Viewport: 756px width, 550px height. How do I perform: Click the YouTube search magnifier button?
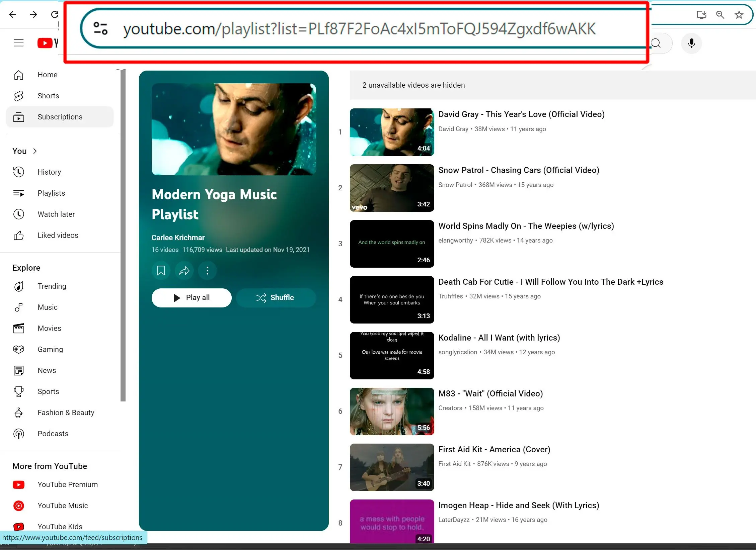(x=657, y=43)
